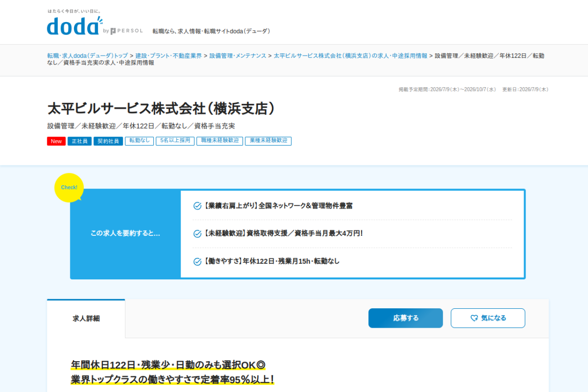Open 設備管理・メンテナンス breadcrumb link
The width and height of the screenshot is (588, 392).
[x=238, y=56]
